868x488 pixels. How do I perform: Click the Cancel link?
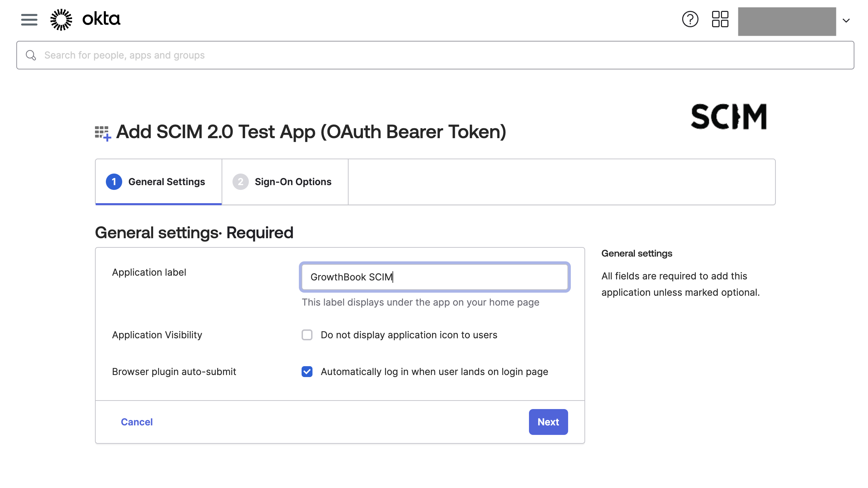[136, 422]
